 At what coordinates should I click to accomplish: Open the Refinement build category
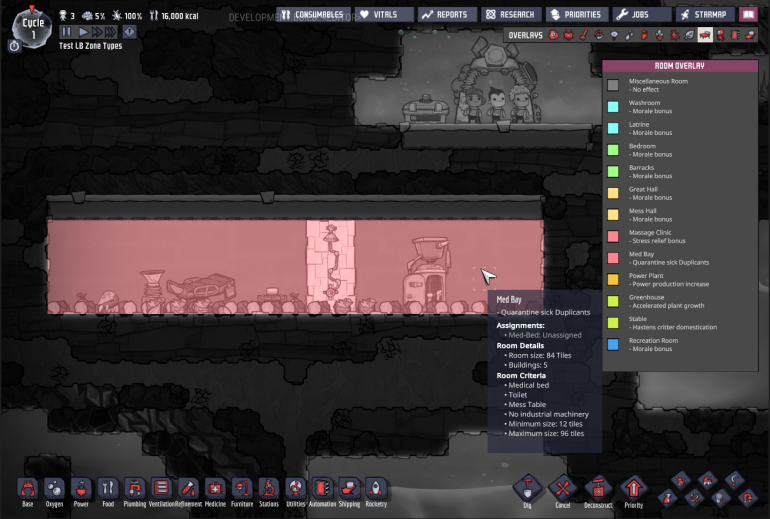188,489
